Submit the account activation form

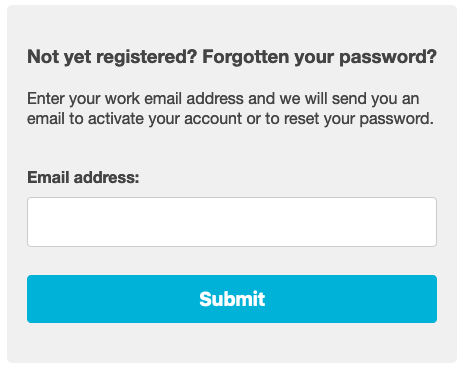[x=232, y=299]
